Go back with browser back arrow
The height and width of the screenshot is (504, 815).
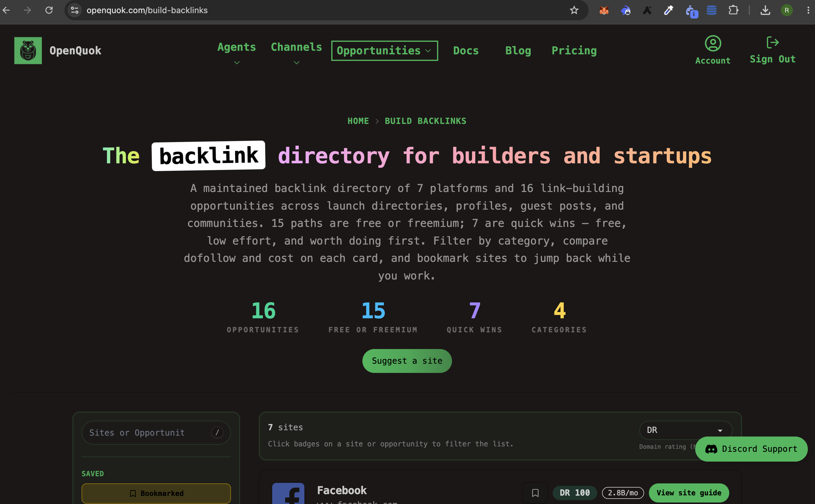[x=6, y=10]
